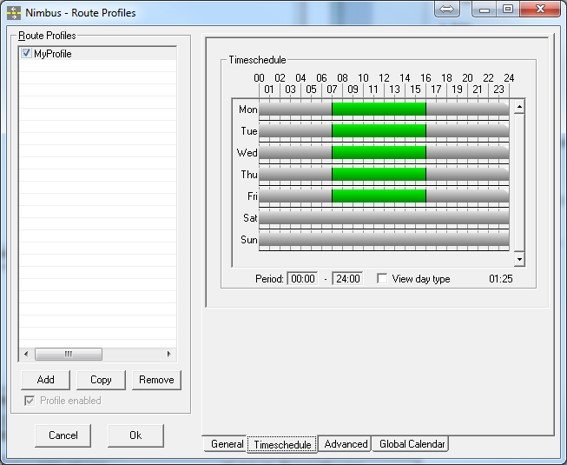Click the horizontal scrollbar thumb in profile list
The width and height of the screenshot is (567, 465).
tap(68, 354)
